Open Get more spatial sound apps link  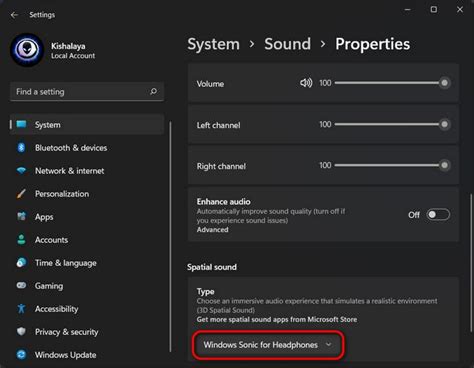[277, 319]
